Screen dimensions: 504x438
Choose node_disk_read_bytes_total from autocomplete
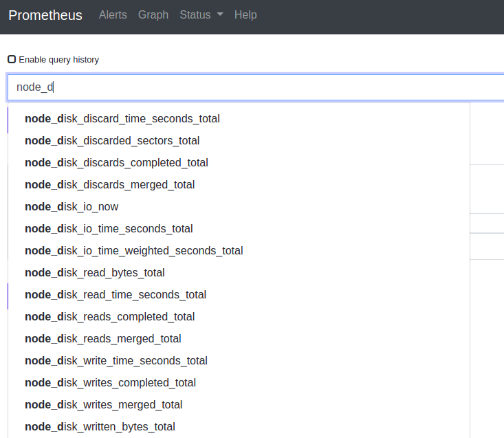coord(95,273)
